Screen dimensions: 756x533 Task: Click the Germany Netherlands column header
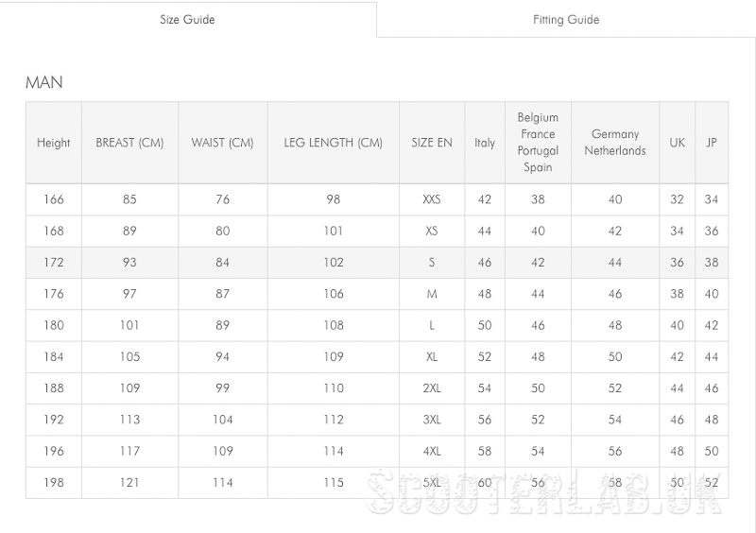coord(615,143)
